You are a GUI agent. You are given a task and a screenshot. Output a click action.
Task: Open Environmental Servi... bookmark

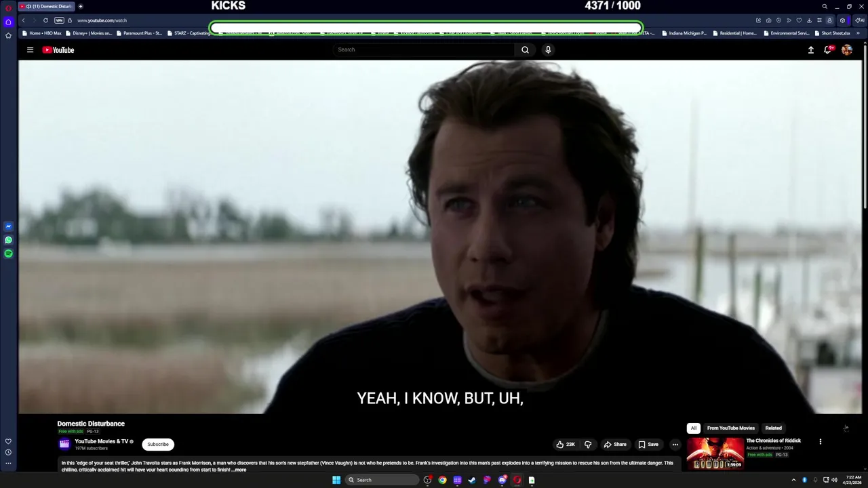tap(786, 33)
